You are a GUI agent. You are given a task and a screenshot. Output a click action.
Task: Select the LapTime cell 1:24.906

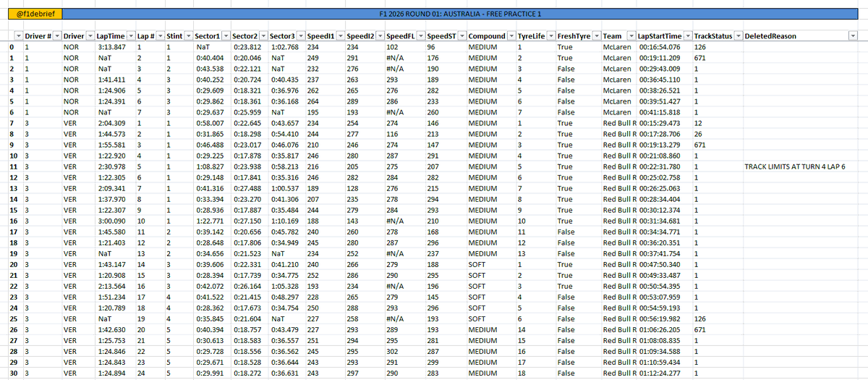pos(115,91)
